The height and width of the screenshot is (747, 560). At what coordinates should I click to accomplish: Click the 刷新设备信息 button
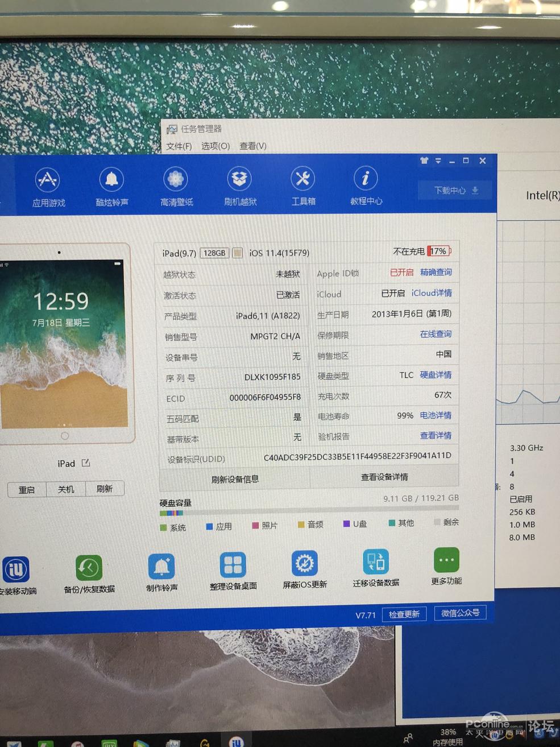pos(235,479)
